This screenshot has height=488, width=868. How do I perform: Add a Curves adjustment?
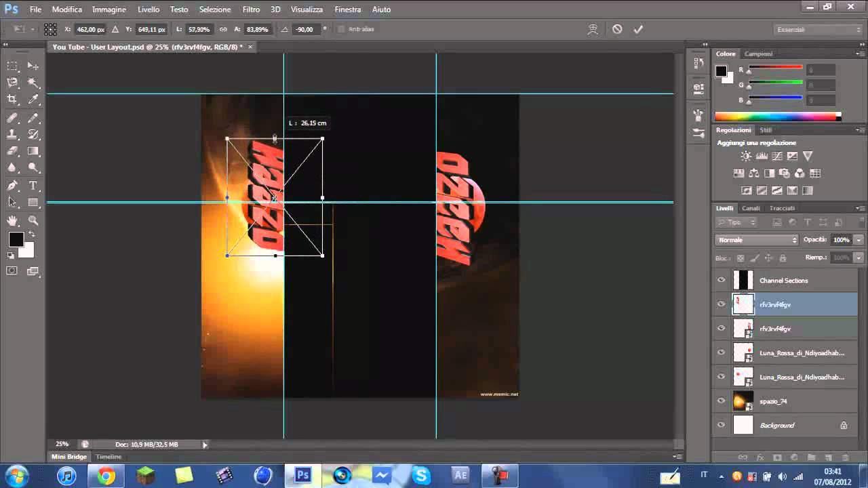click(x=777, y=156)
